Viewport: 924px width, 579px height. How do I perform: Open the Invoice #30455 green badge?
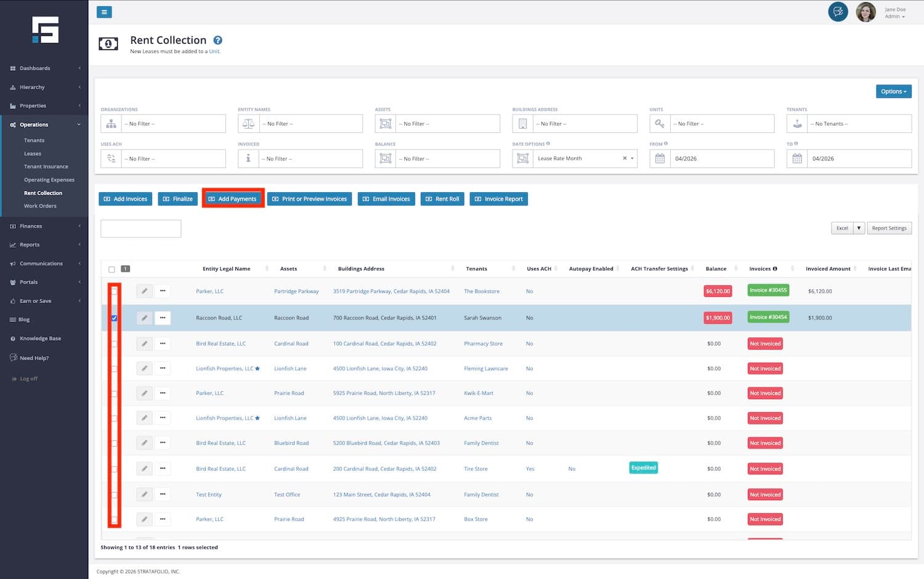tap(768, 290)
